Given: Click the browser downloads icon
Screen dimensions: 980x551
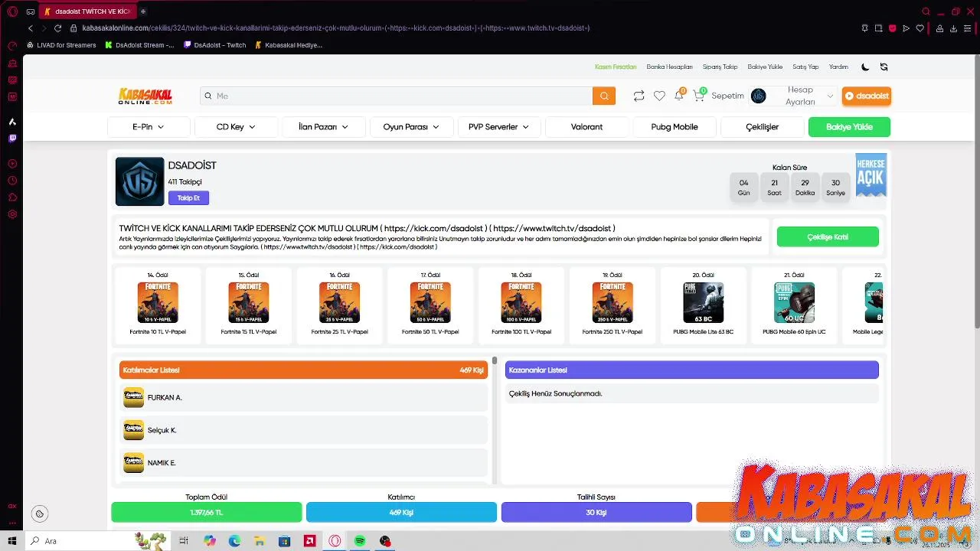Looking at the screenshot, I should pyautogui.click(x=953, y=28).
